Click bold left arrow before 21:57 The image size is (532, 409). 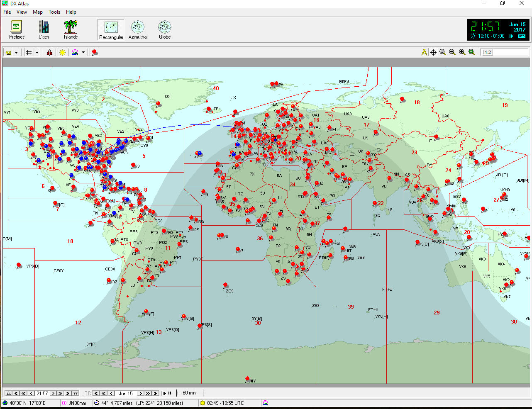(16, 393)
